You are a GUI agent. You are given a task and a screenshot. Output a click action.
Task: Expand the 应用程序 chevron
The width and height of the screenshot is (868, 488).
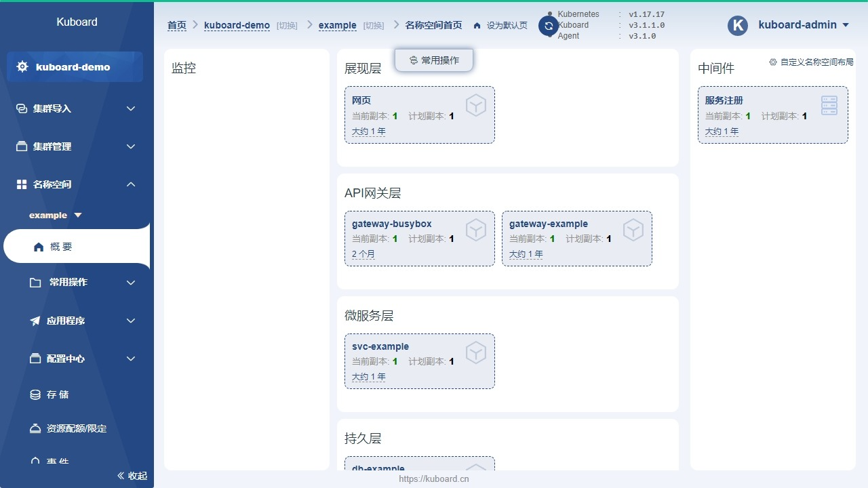(131, 321)
